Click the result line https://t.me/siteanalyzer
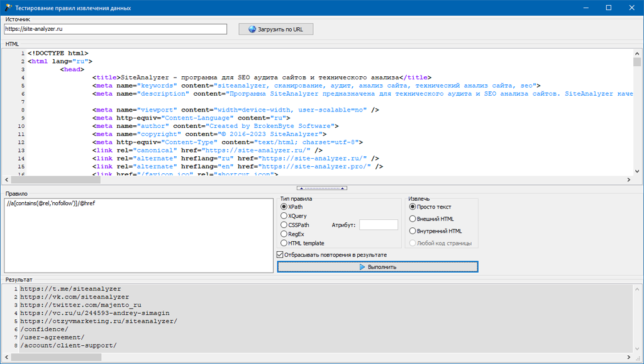The height and width of the screenshot is (364, 644). tap(70, 289)
